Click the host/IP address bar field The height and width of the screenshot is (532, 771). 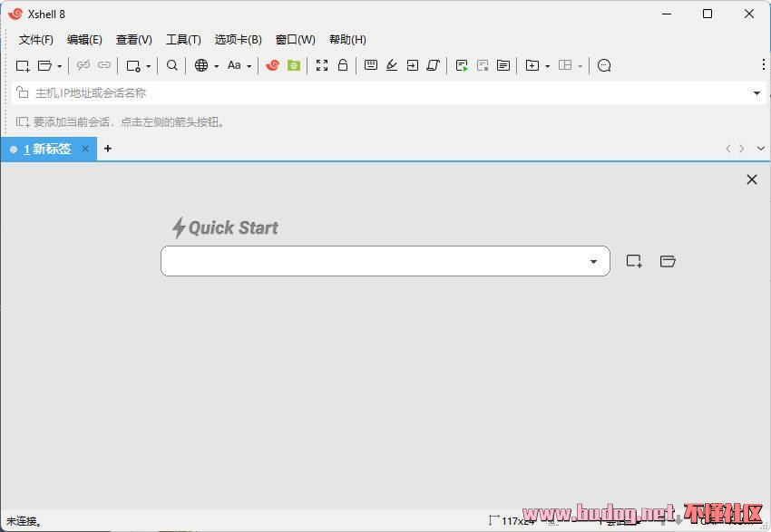tap(388, 92)
